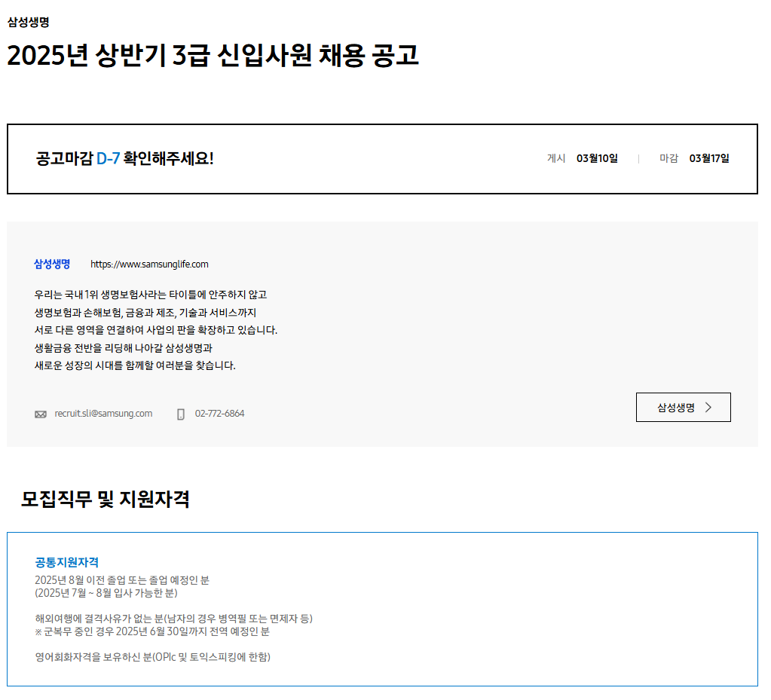The height and width of the screenshot is (700, 771).
Task: Click the line 2025년 8월 이전 졸업 또는 졸업 예정인 분
Action: [122, 580]
